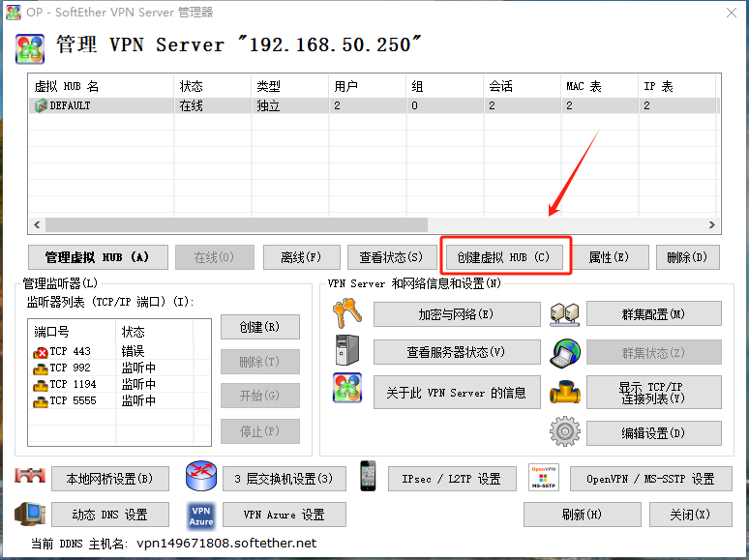Click the SoftEther logo icon beside the title
The height and width of the screenshot is (560, 749).
(30, 48)
